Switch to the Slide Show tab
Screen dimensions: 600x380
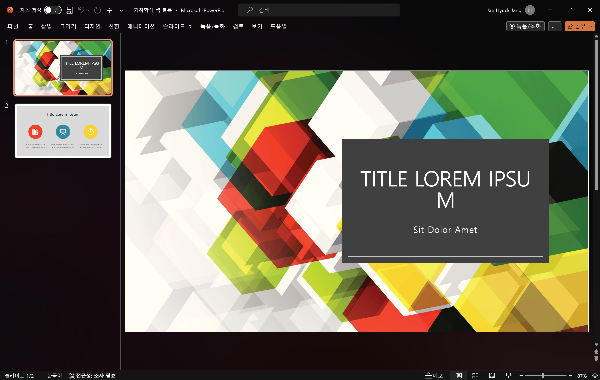[x=177, y=26]
